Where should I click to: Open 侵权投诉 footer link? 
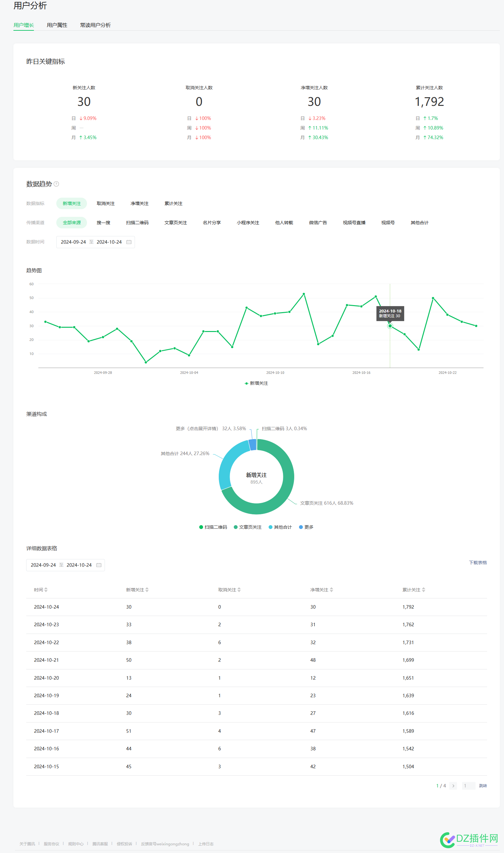point(125,844)
